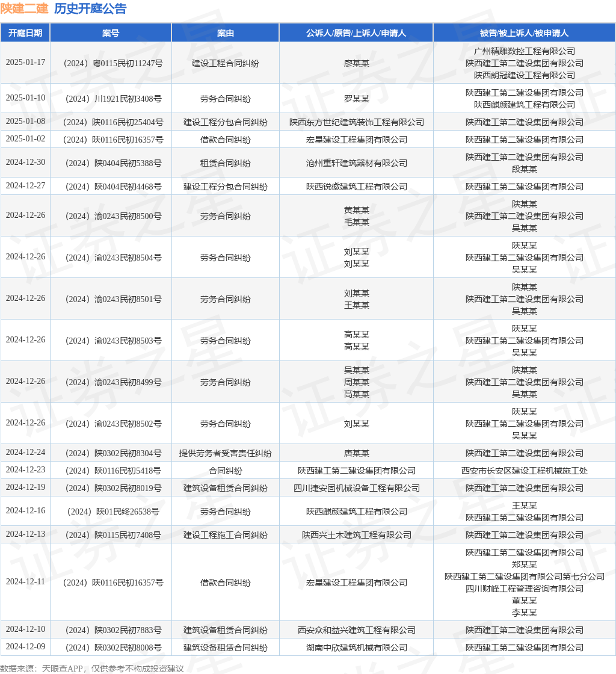Click plaintiff 沧州重轩建筑器材有限公司

coord(357,163)
